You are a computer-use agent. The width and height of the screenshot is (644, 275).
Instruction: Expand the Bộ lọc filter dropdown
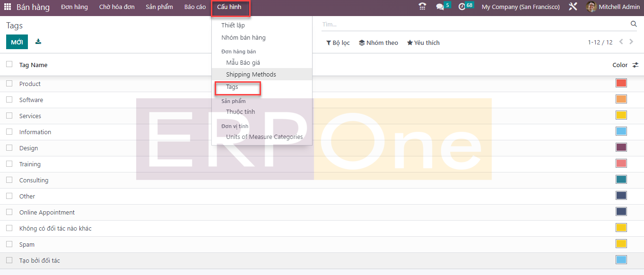[338, 43]
